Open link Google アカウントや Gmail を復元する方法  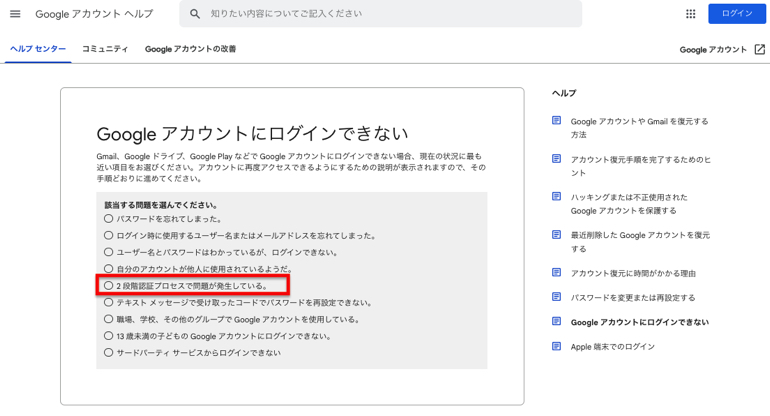[x=639, y=128]
